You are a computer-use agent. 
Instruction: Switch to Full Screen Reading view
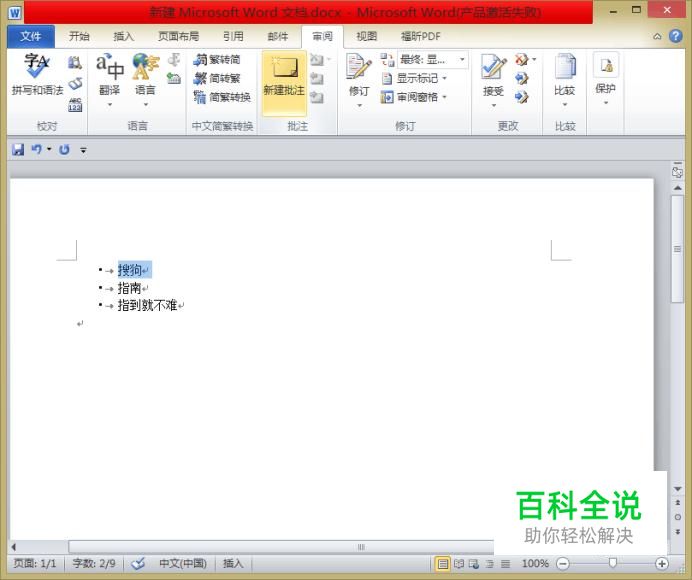click(x=459, y=564)
